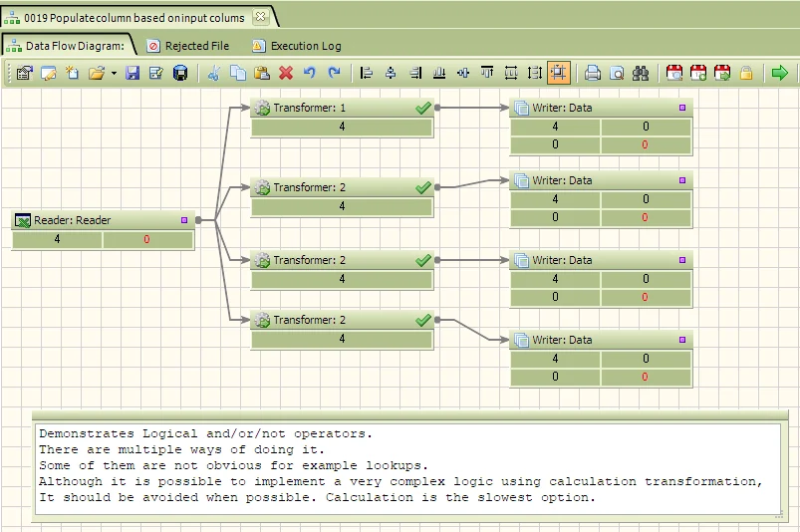Click calendar with magnifier schedule icon

tap(674, 73)
